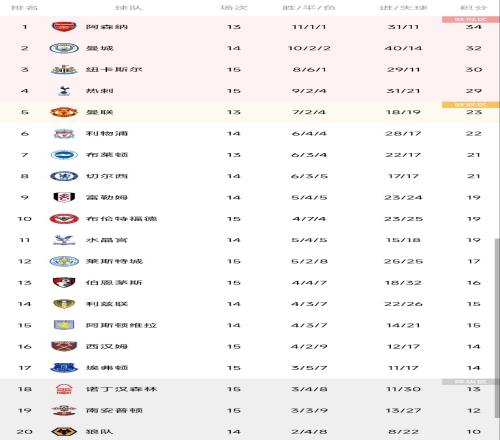500x440 pixels.
Task: Select the rank 20 狼队 row
Action: (250, 432)
